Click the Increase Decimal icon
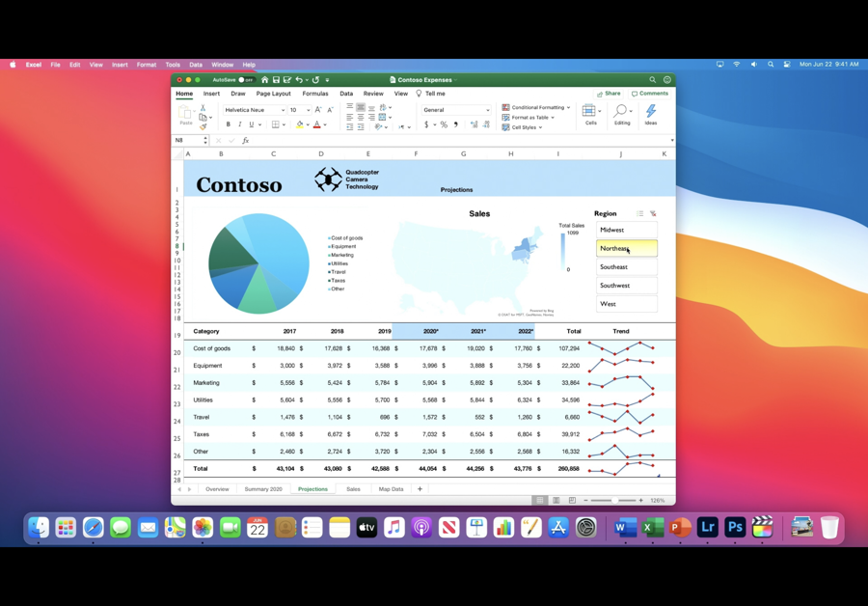Viewport: 868px width, 606px height. pyautogui.click(x=474, y=124)
